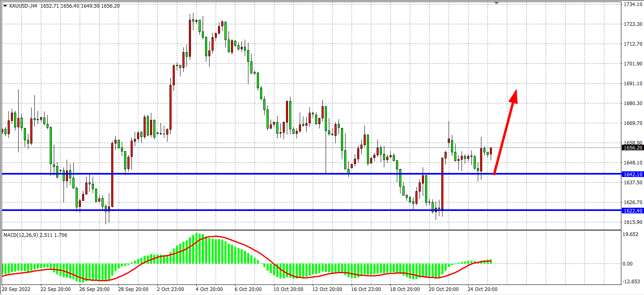
Task: Click the 28 Sep 20:00 date label
Action: [133, 289]
